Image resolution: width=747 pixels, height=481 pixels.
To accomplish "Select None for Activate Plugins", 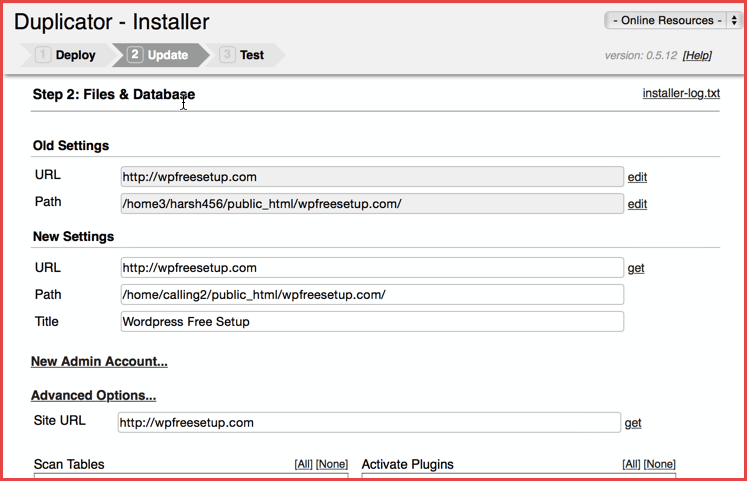I will click(x=659, y=464).
